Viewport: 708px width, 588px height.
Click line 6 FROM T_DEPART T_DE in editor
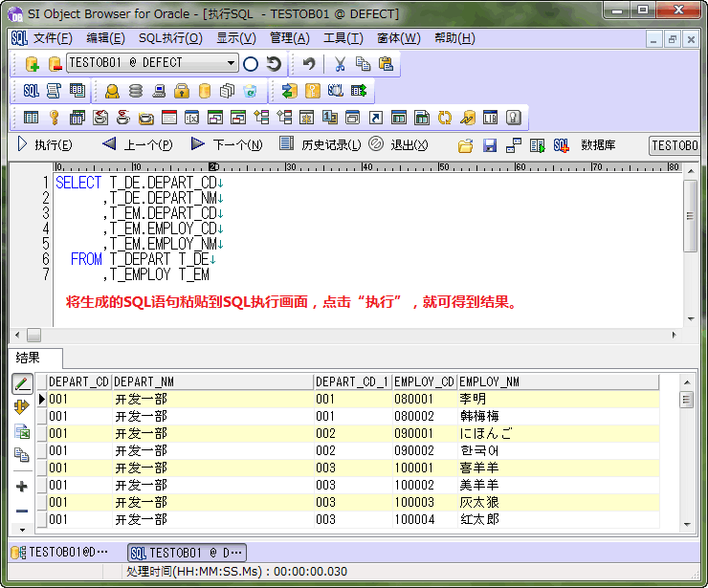[x=144, y=259]
